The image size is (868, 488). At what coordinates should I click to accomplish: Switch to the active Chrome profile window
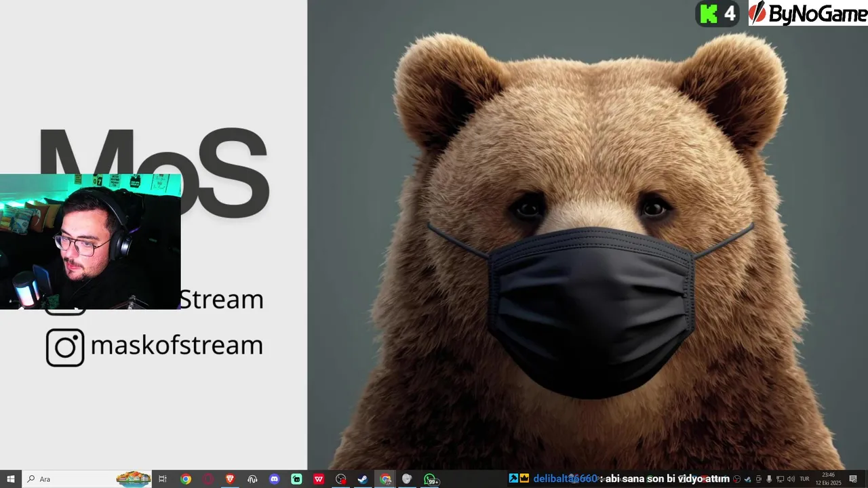385,479
